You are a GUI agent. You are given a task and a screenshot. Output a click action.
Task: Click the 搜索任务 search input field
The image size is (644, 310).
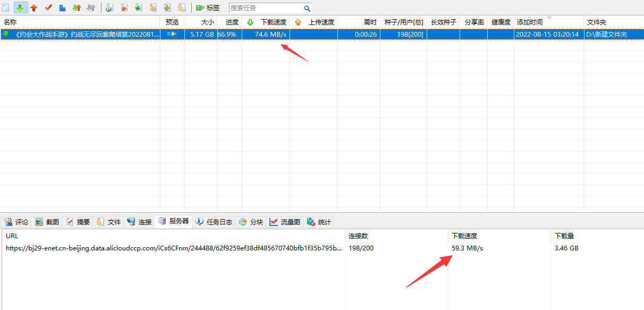point(265,8)
